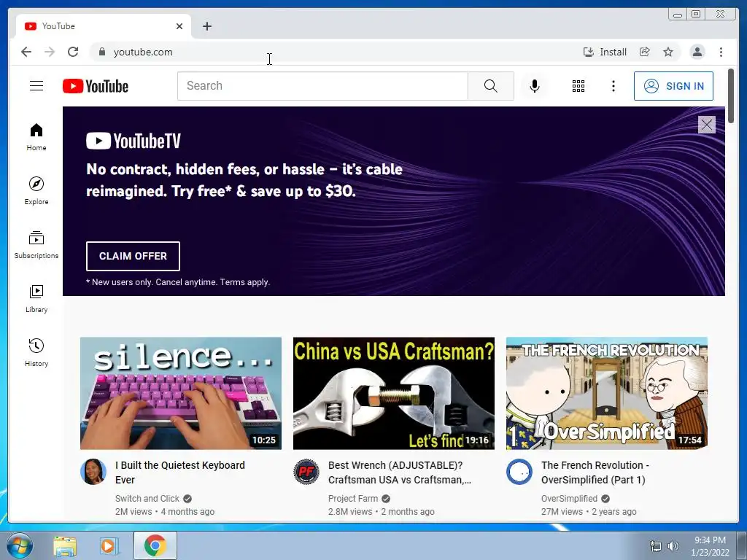Click the browser forward arrow
Image resolution: width=747 pixels, height=560 pixels.
coord(50,52)
